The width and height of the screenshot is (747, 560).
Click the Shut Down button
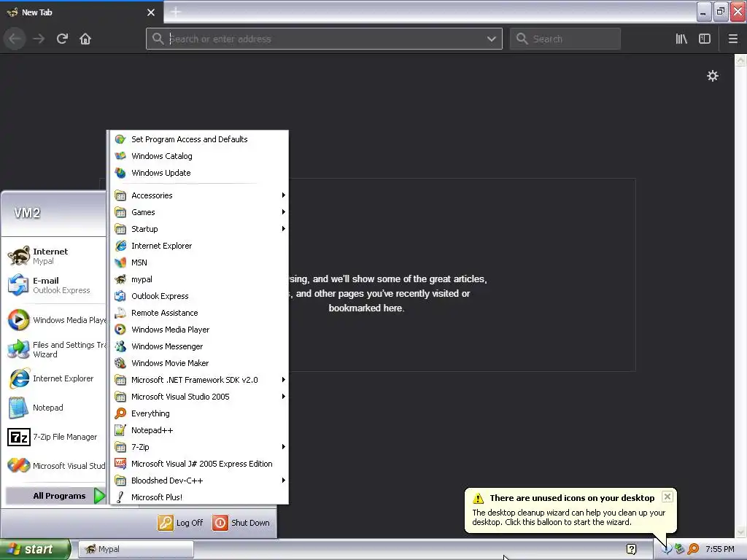[x=241, y=523]
